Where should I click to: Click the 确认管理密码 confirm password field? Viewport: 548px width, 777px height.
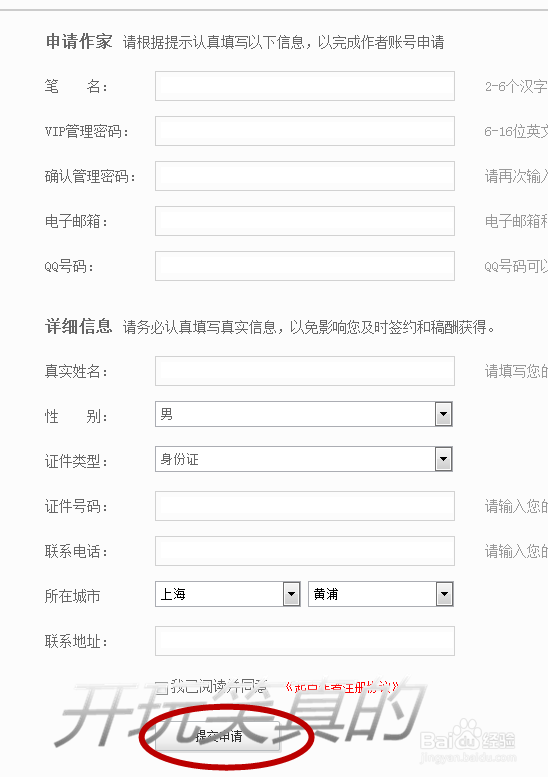coord(305,176)
